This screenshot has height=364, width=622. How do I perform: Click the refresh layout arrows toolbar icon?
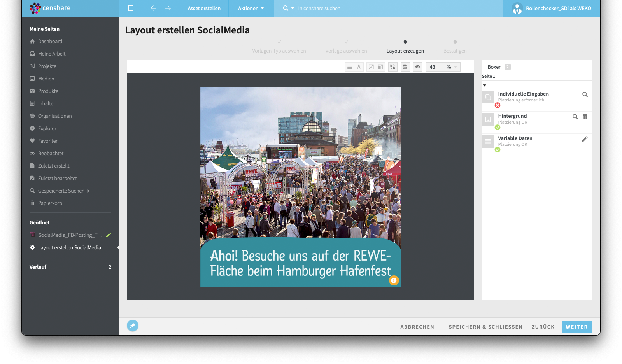(393, 67)
